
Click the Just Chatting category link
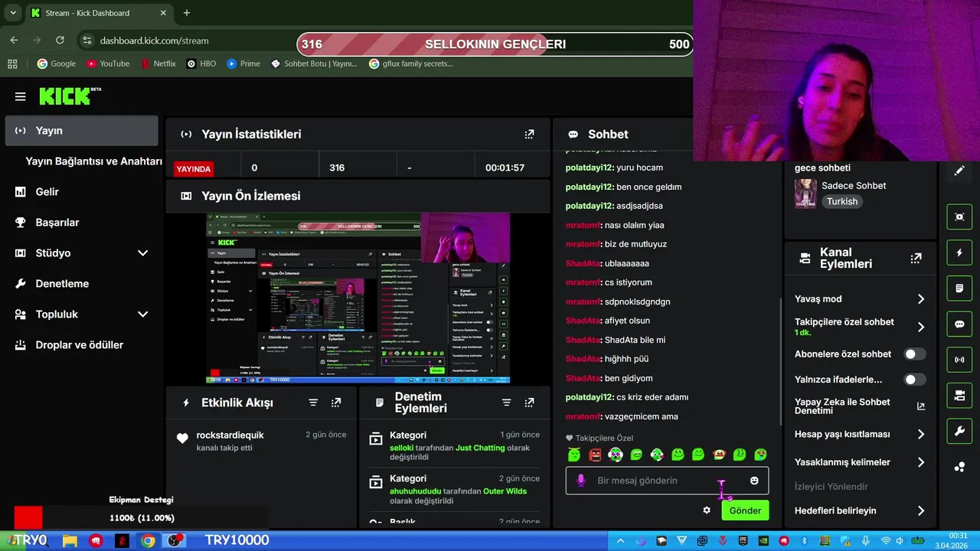pos(480,448)
